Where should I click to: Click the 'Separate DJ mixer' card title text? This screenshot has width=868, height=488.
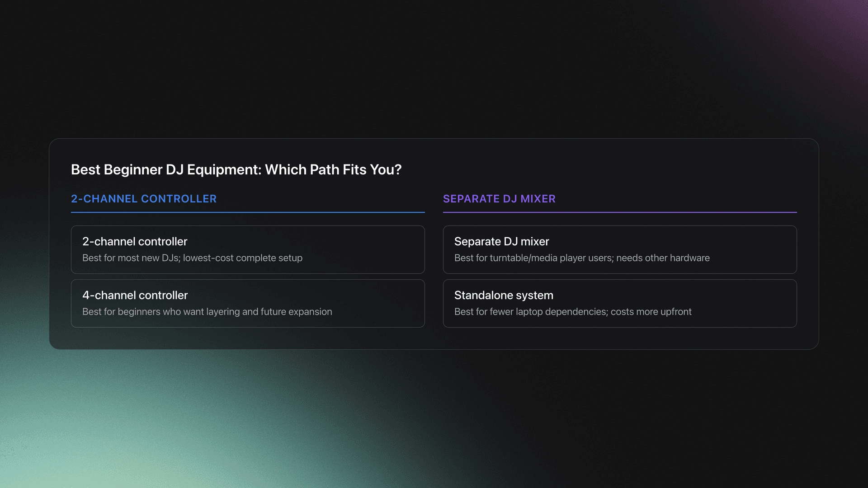click(501, 241)
